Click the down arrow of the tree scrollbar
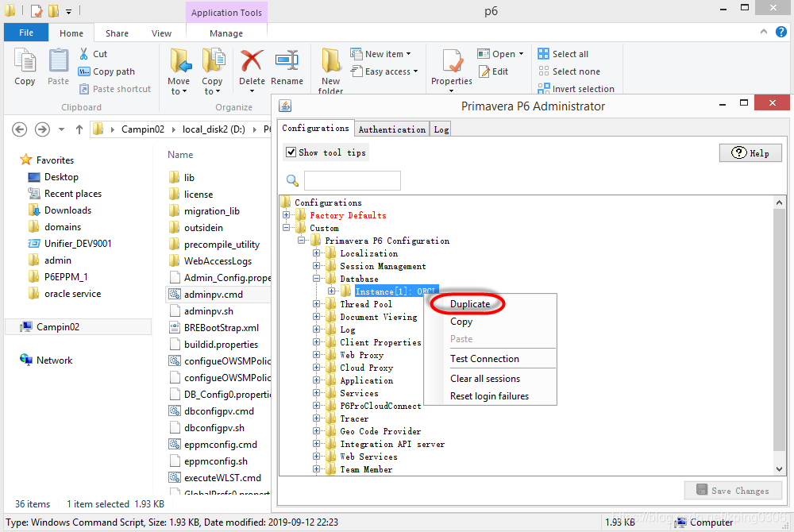Screen dimensions: 794x532 click(x=779, y=469)
